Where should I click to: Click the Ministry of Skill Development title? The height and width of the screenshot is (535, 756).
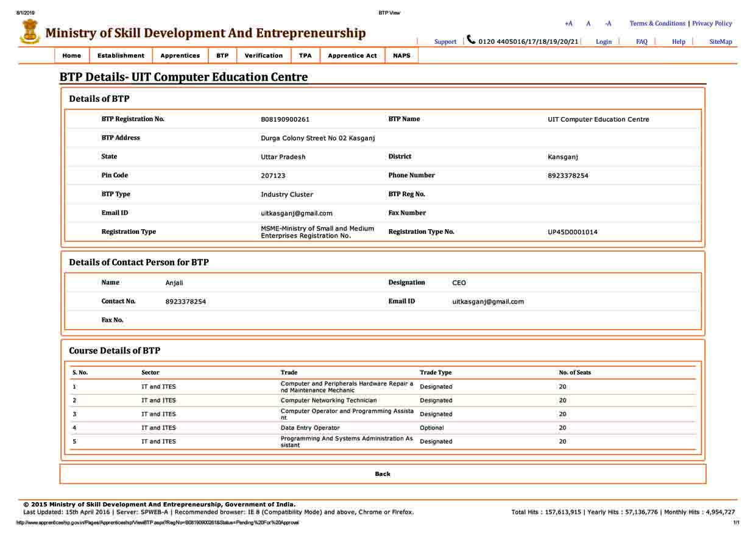205,33
